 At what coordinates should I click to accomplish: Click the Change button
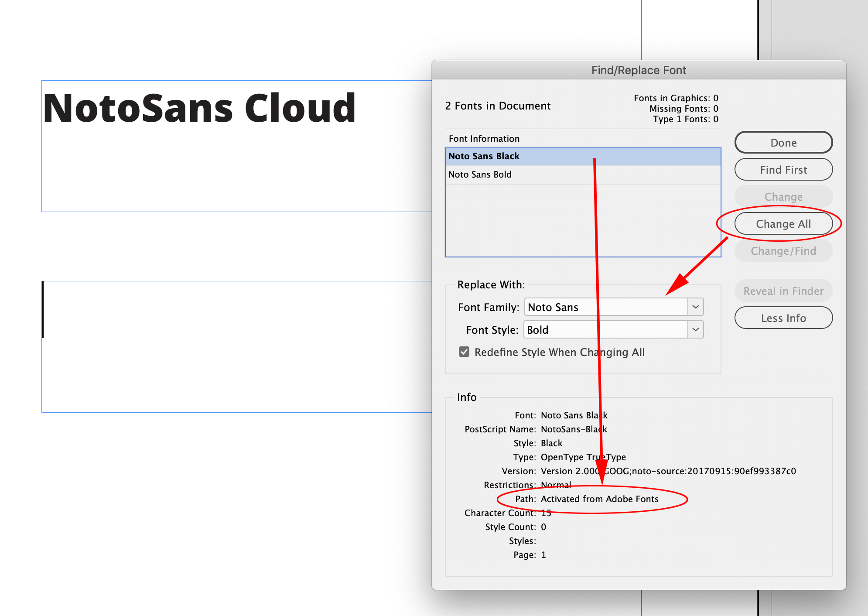click(x=783, y=196)
